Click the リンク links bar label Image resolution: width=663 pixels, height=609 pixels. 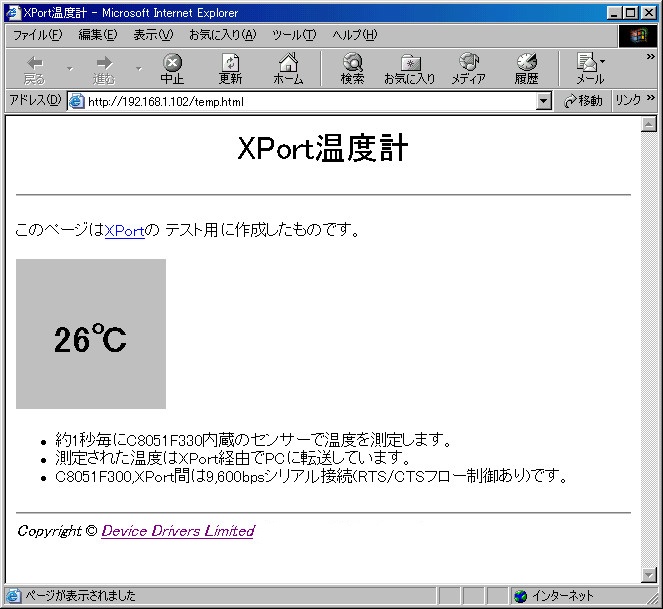(628, 100)
